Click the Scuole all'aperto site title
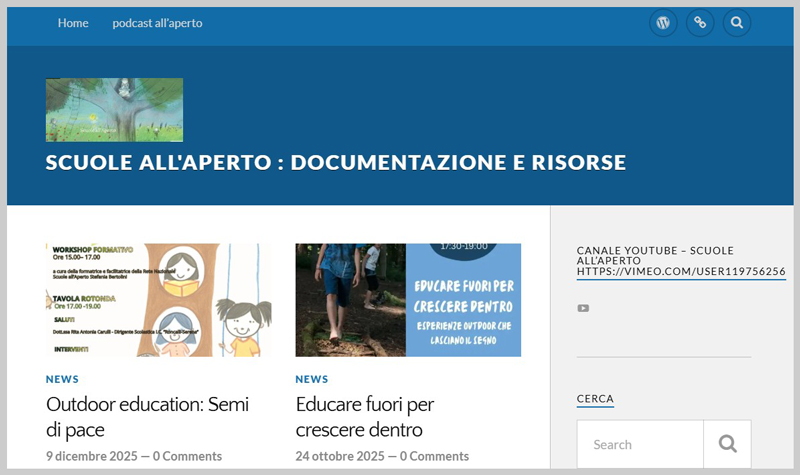The width and height of the screenshot is (800, 475). [335, 162]
